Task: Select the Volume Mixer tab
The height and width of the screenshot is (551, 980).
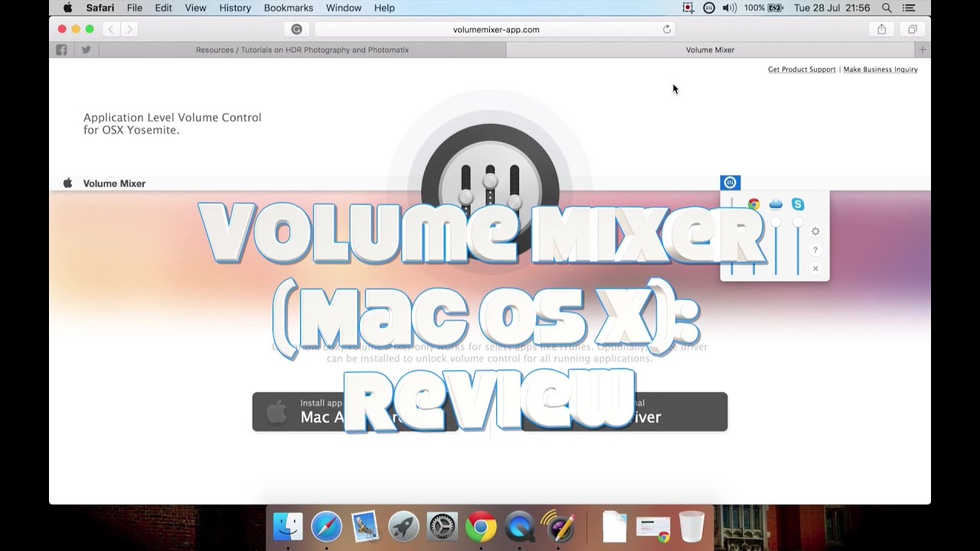Action: pos(710,50)
